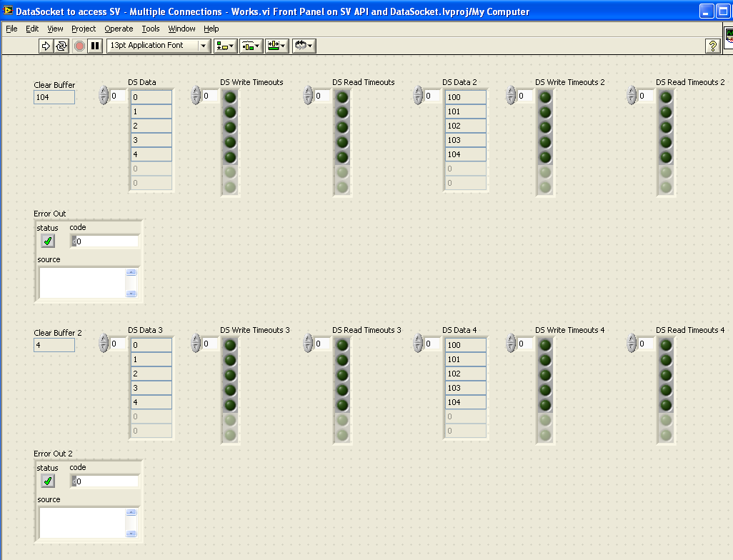Click the DS Data 3 index stepper
The image size is (733, 560).
(x=104, y=343)
